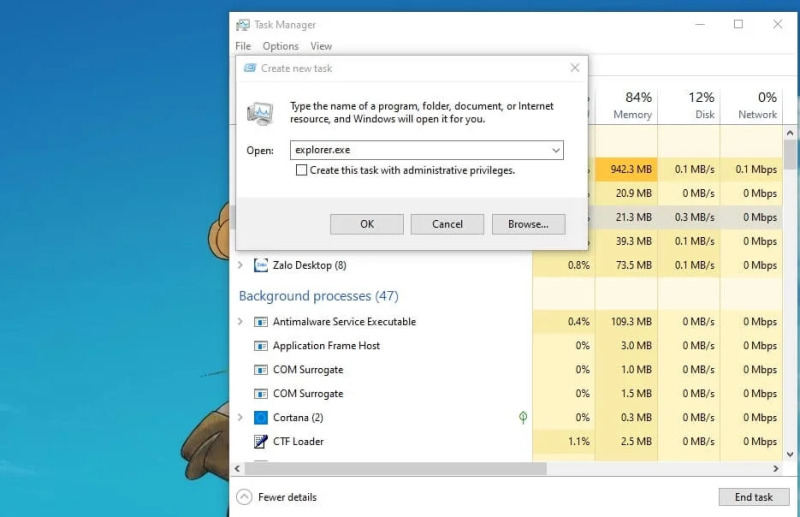Maximize the Task Manager window
The width and height of the screenshot is (800, 517).
pos(738,24)
